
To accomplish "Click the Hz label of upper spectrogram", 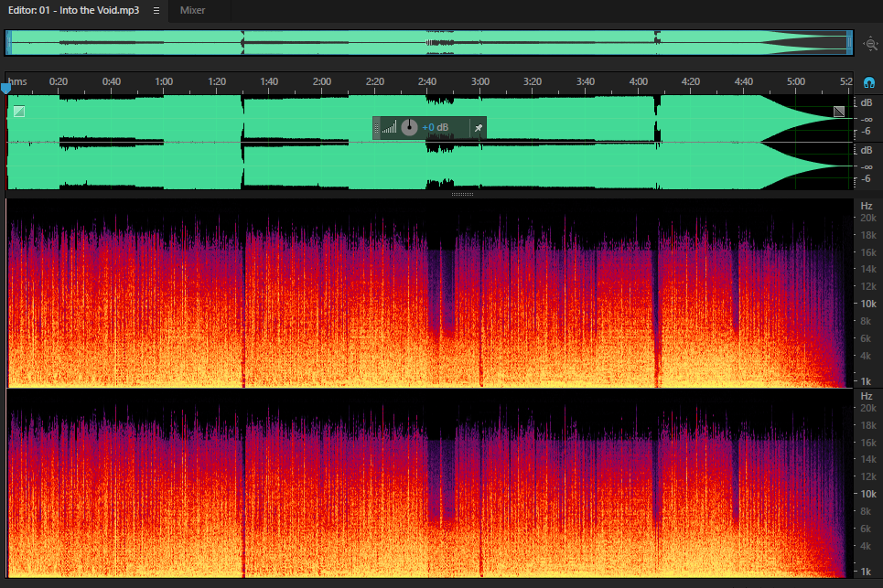I will pos(867,206).
